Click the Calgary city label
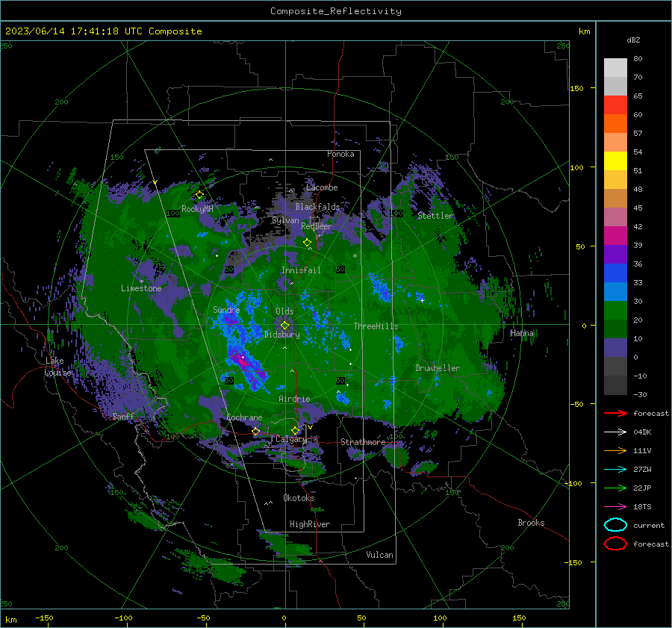 point(291,439)
